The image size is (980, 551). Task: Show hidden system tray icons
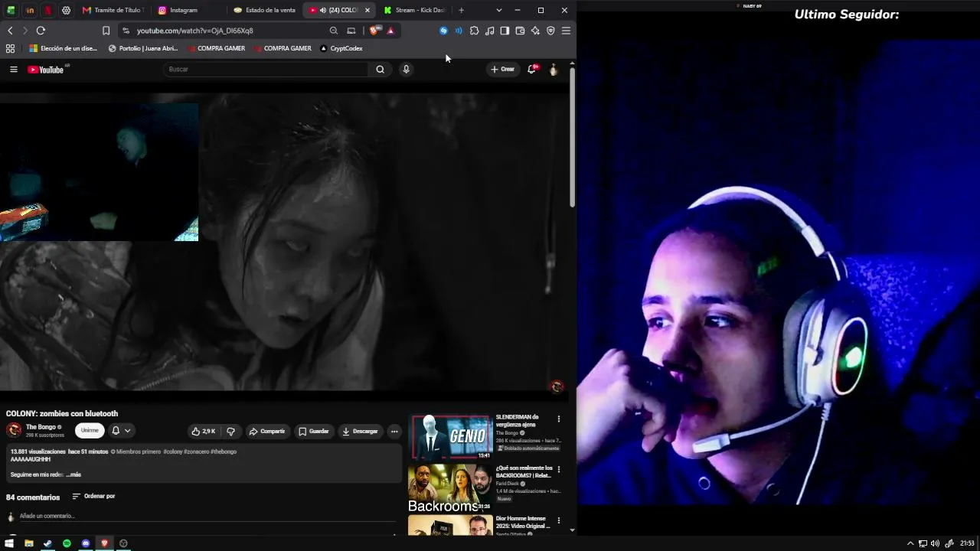tap(910, 543)
